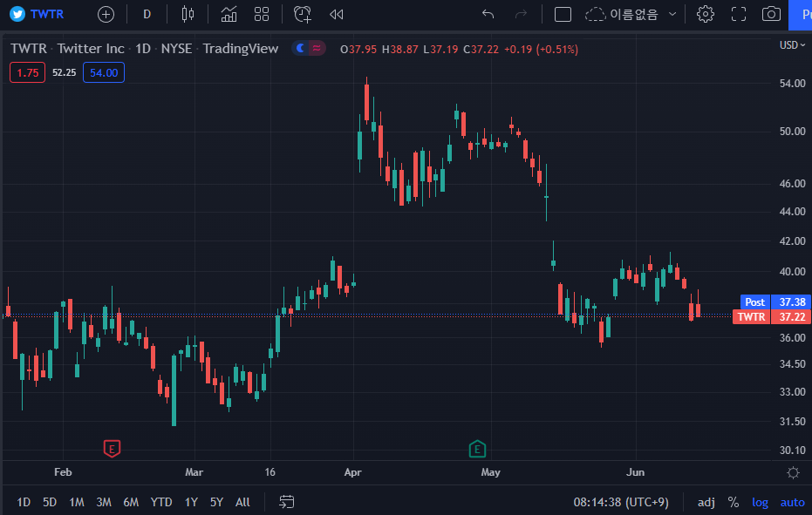Select the YTD time range
Viewport: 812px width, 515px height.
(x=161, y=502)
